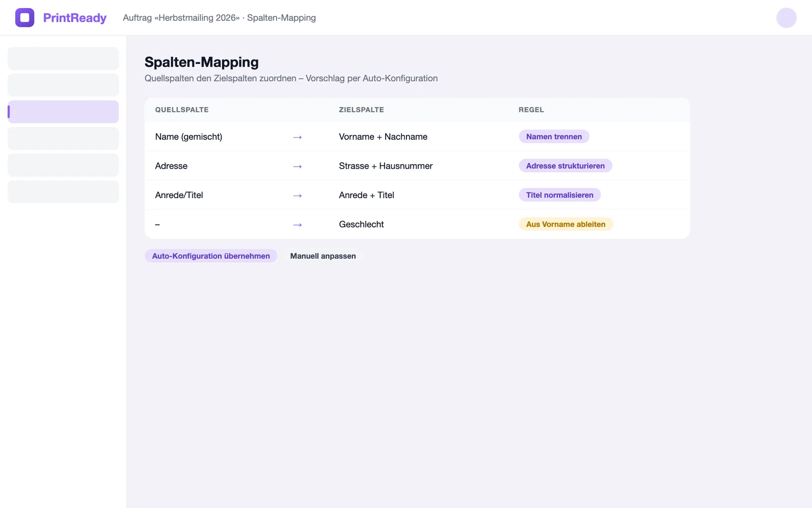812x508 pixels.
Task: Click the Spalten-Mapping page heading
Action: (201, 62)
